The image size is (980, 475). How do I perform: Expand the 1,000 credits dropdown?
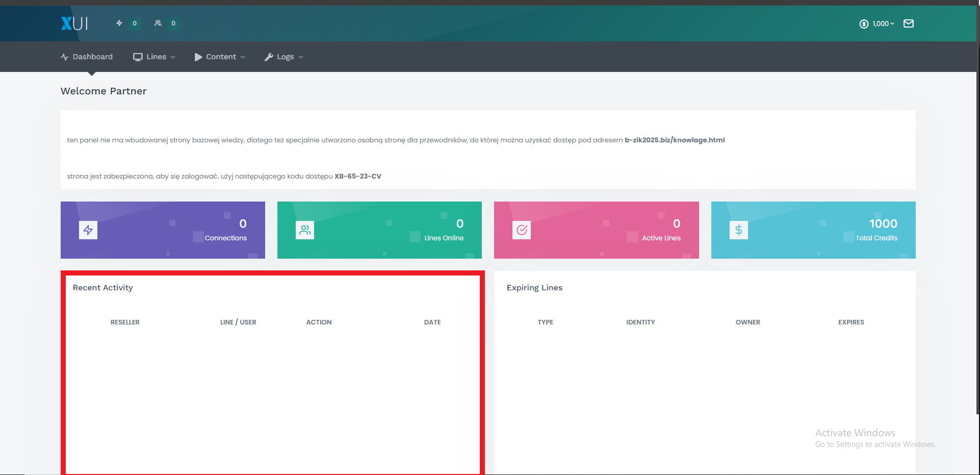pos(883,23)
